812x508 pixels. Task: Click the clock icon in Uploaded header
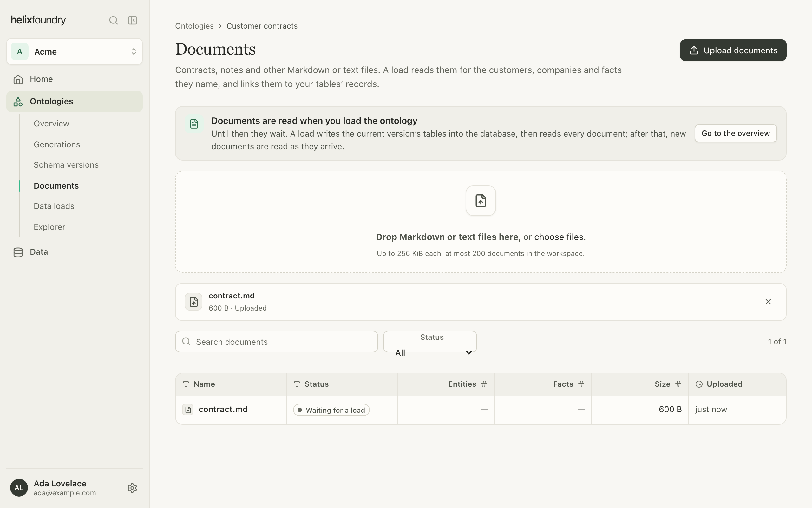[699, 384]
